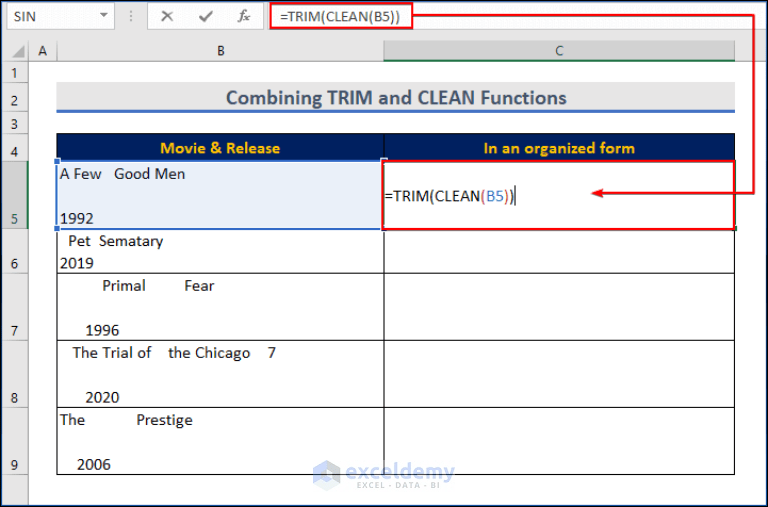The image size is (768, 507).
Task: Confirm the formula with the checkmark icon
Action: coord(206,16)
